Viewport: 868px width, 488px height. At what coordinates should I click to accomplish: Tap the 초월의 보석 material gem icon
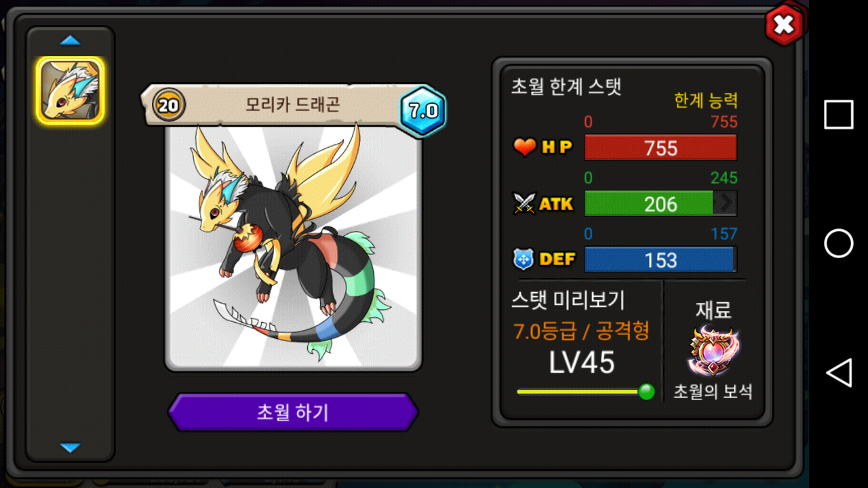(x=713, y=350)
